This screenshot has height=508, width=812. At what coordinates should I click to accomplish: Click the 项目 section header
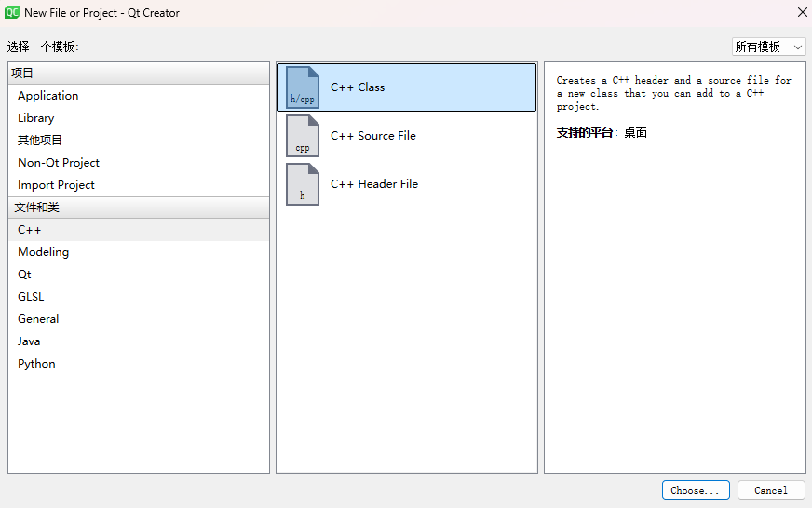(139, 73)
